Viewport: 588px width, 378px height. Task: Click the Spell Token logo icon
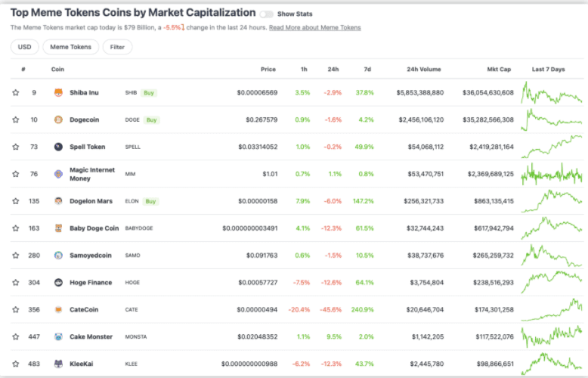click(x=58, y=147)
